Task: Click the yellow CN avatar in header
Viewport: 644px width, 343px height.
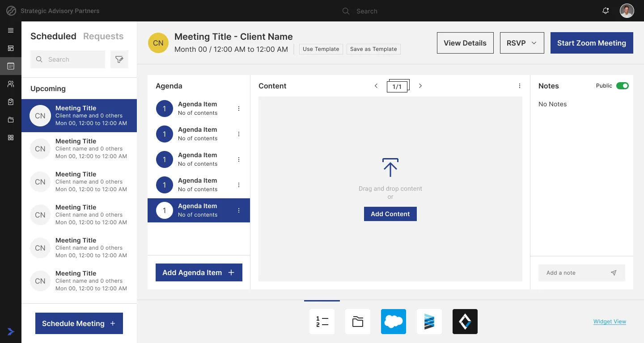Action: coord(158,43)
